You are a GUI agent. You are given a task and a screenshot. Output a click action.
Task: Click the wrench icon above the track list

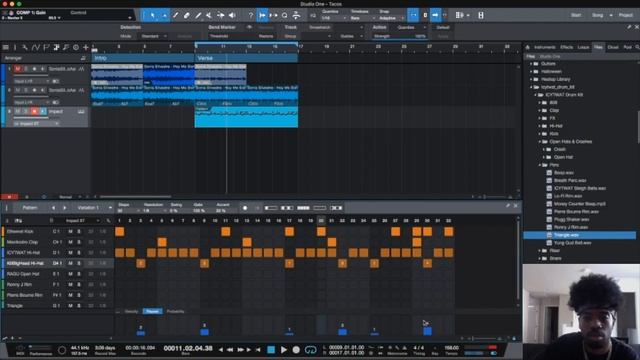(x=25, y=47)
